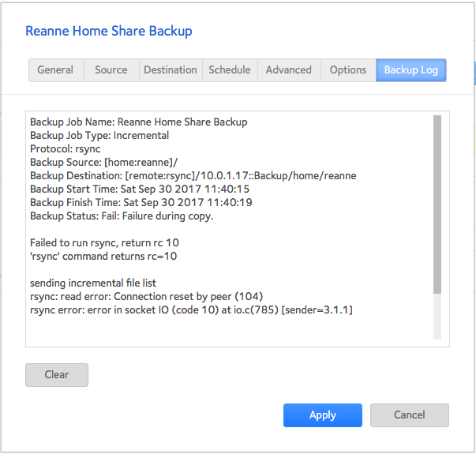Click the Backup Job Name log line

click(138, 122)
